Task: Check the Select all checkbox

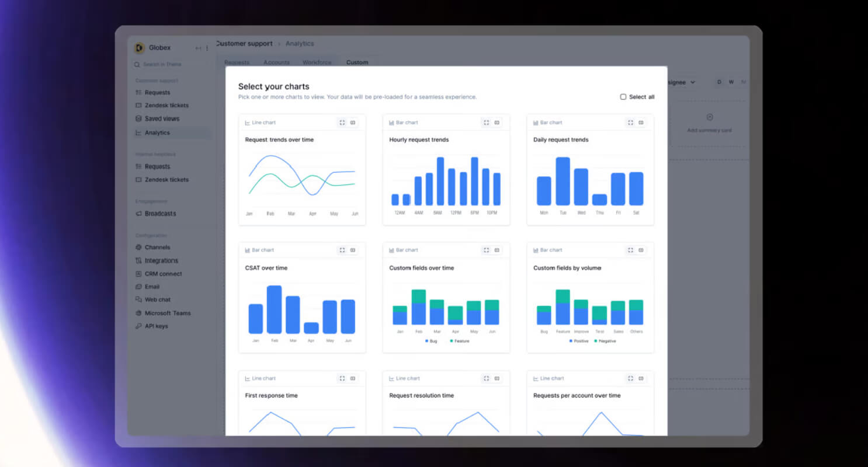Action: pos(623,97)
